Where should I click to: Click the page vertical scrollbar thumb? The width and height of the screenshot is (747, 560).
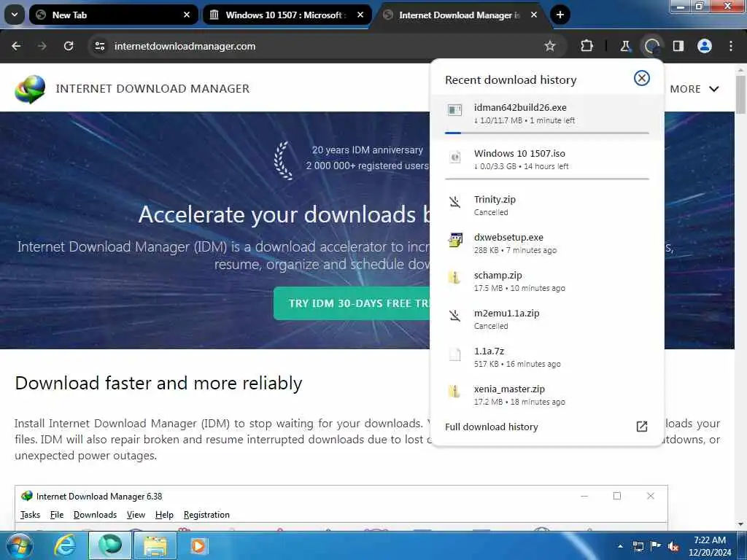point(740,94)
